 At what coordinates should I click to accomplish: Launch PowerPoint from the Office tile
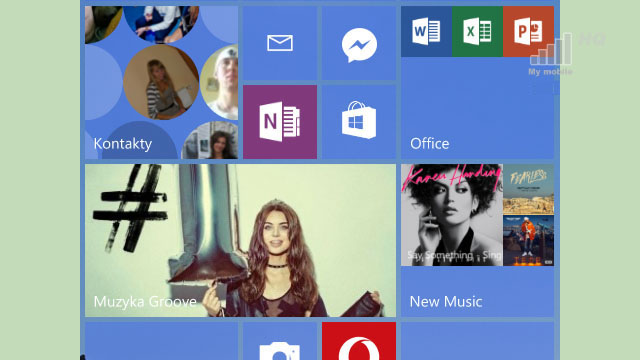pyautogui.click(x=528, y=31)
